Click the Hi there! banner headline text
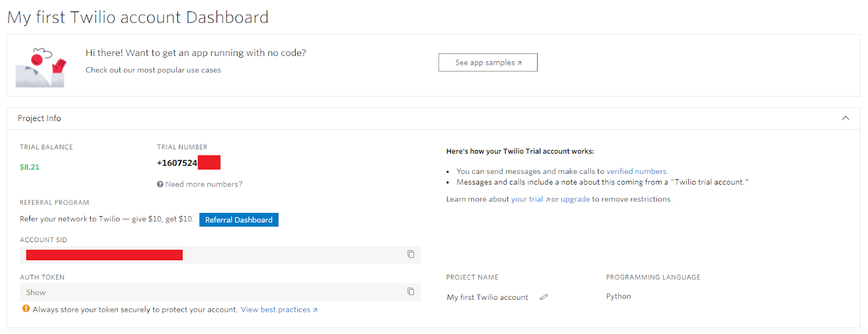The image size is (868, 334). (196, 53)
